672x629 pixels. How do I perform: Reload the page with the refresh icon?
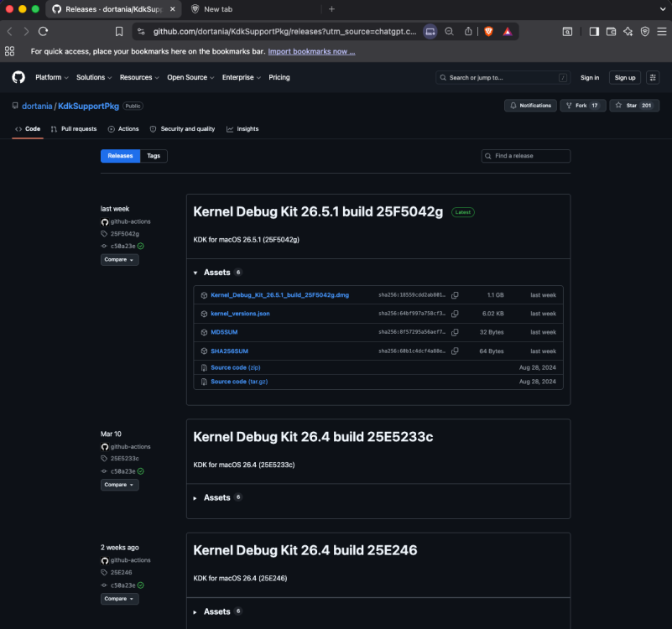click(x=43, y=31)
